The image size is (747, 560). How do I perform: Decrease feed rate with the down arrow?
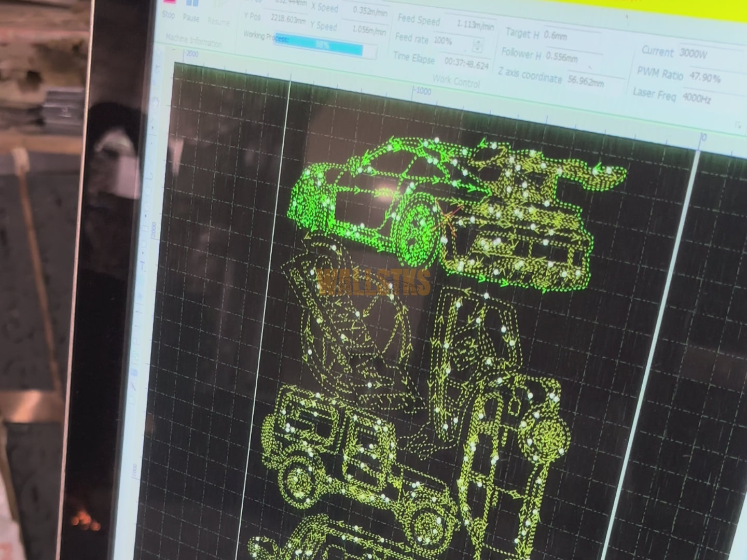477,49
